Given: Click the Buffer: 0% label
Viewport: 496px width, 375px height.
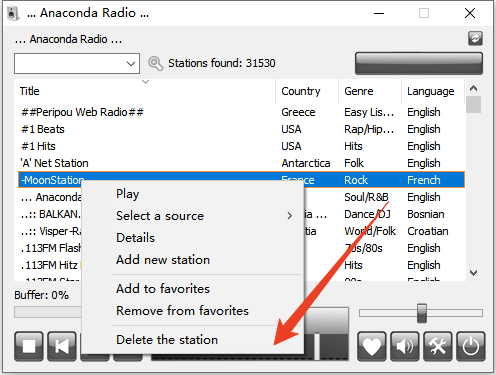Looking at the screenshot, I should [x=41, y=295].
